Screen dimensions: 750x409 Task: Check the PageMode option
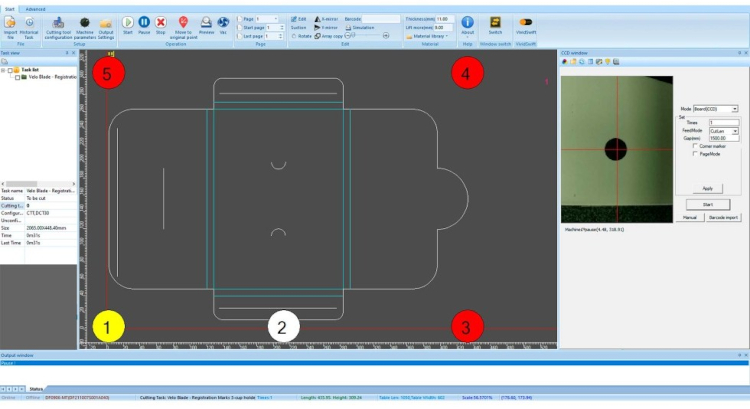pyautogui.click(x=695, y=153)
